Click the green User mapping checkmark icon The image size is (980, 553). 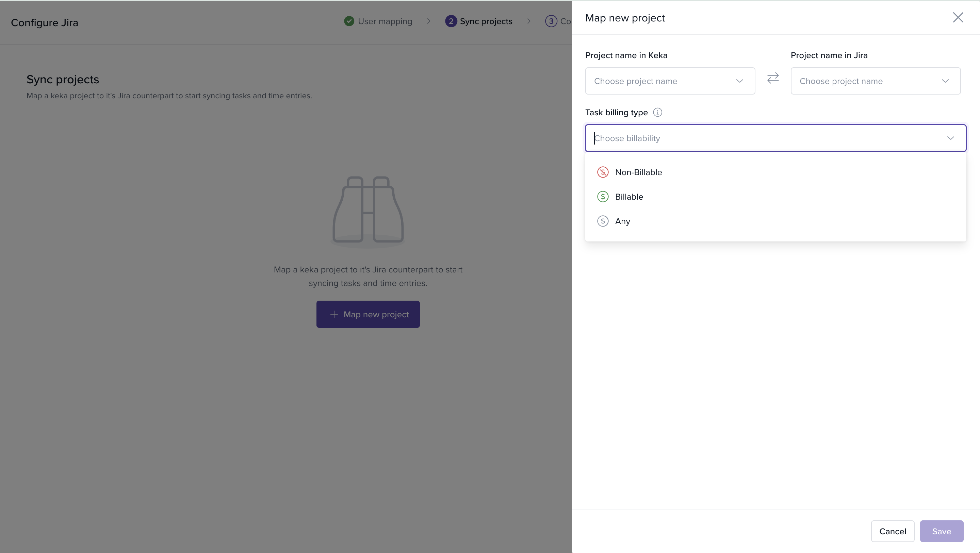pyautogui.click(x=349, y=21)
